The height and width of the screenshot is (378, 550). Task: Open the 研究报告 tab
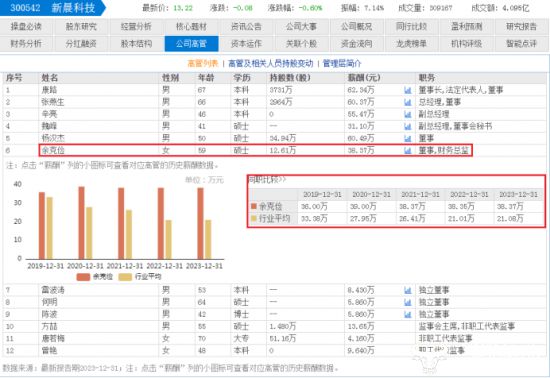[522, 26]
